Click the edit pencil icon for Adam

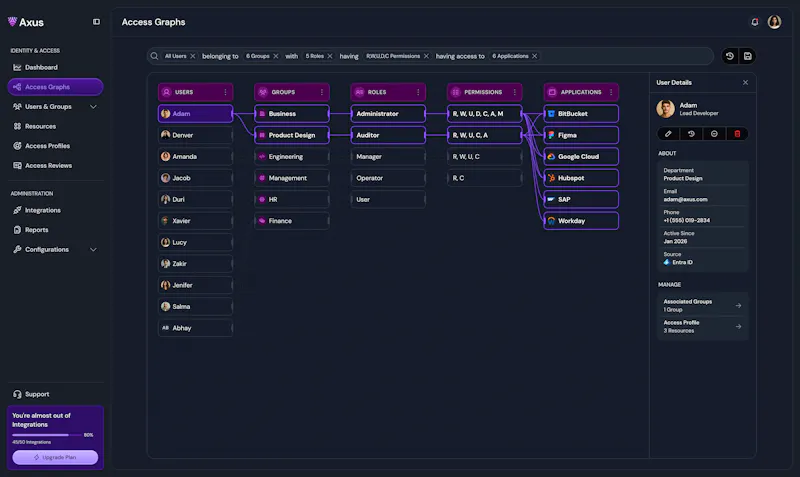pyautogui.click(x=668, y=134)
